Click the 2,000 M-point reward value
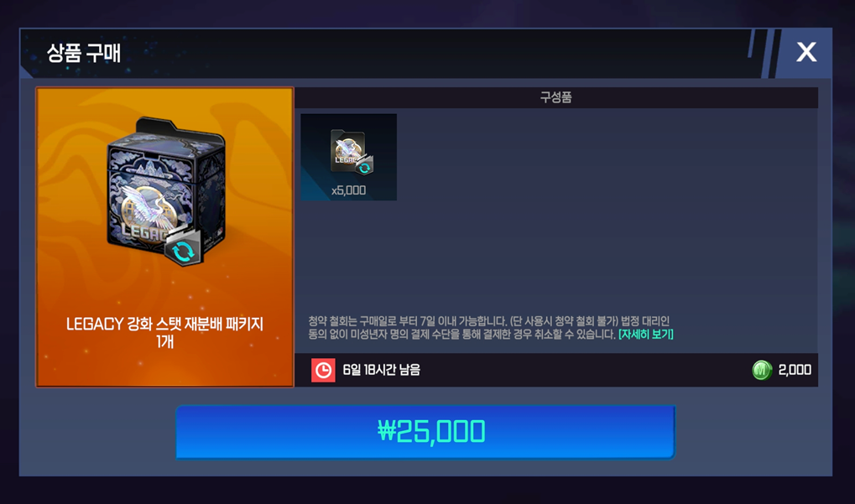Screen dimensions: 855x504 click(795, 370)
